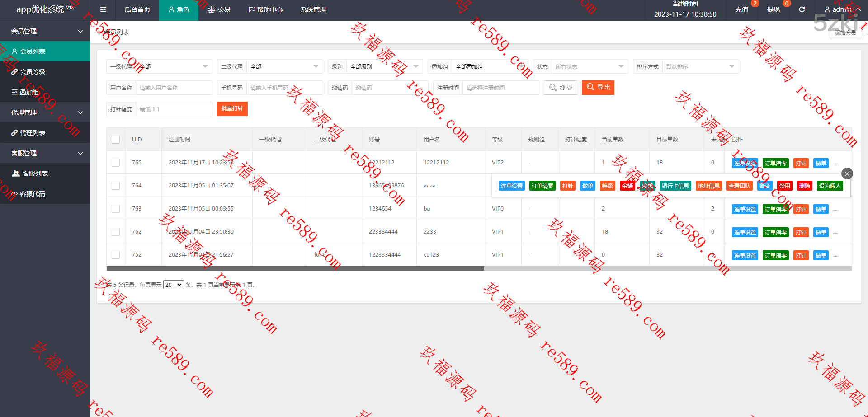Screen dimensions: 868x417
Task: Click the refresh icon in top bar
Action: pyautogui.click(x=802, y=9)
